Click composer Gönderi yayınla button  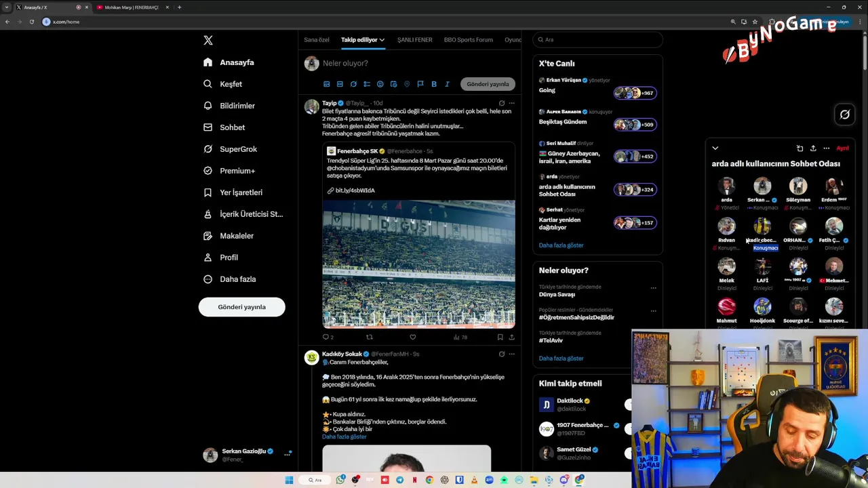pos(488,84)
